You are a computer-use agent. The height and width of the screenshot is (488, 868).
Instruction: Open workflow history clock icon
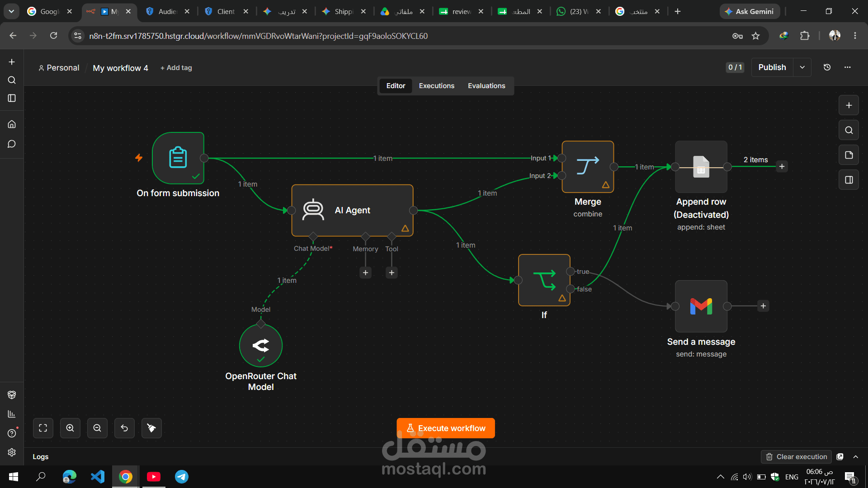[827, 67]
